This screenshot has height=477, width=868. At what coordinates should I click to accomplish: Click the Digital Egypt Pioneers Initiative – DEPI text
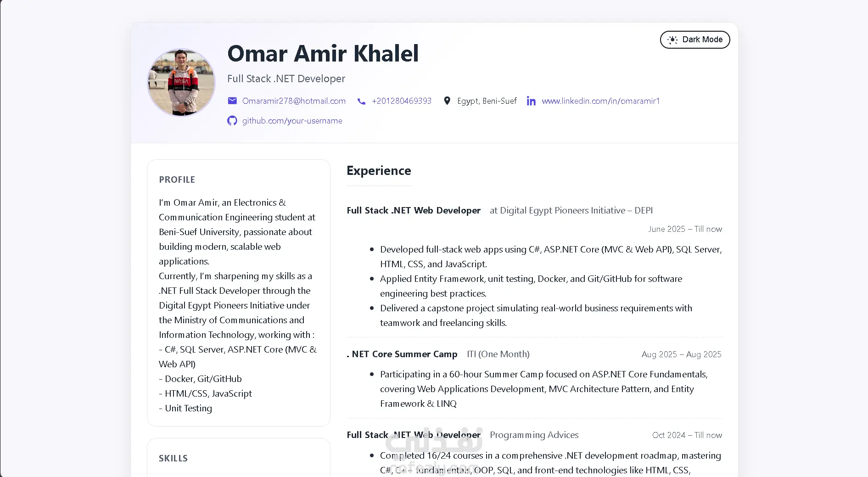pos(576,210)
